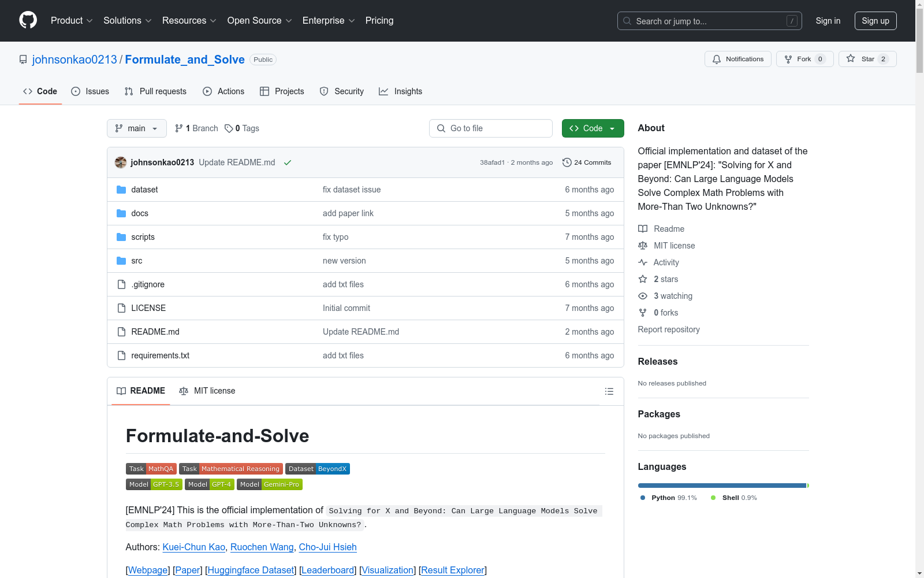This screenshot has height=578, width=924.
Task: Click the README.md file icon
Action: tap(121, 332)
